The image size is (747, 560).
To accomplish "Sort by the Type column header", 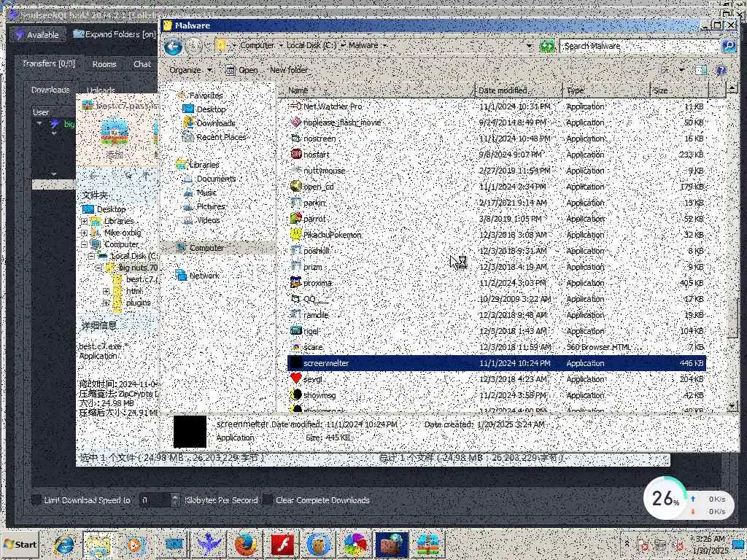I will point(606,90).
